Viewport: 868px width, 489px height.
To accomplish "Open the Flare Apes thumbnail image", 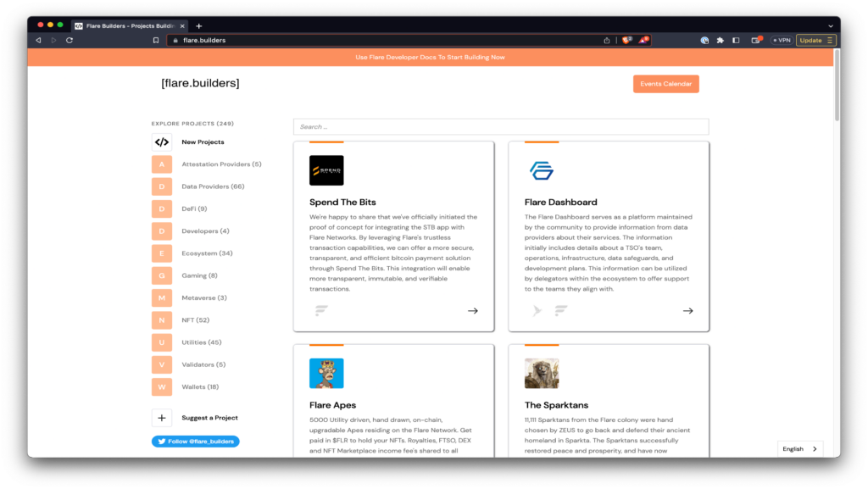I will [x=326, y=373].
